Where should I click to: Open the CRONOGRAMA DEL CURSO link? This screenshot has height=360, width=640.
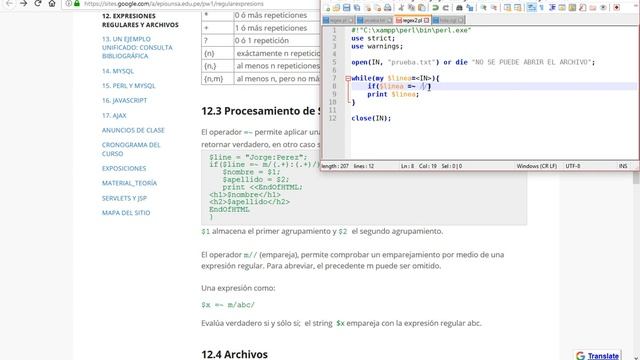coord(131,149)
